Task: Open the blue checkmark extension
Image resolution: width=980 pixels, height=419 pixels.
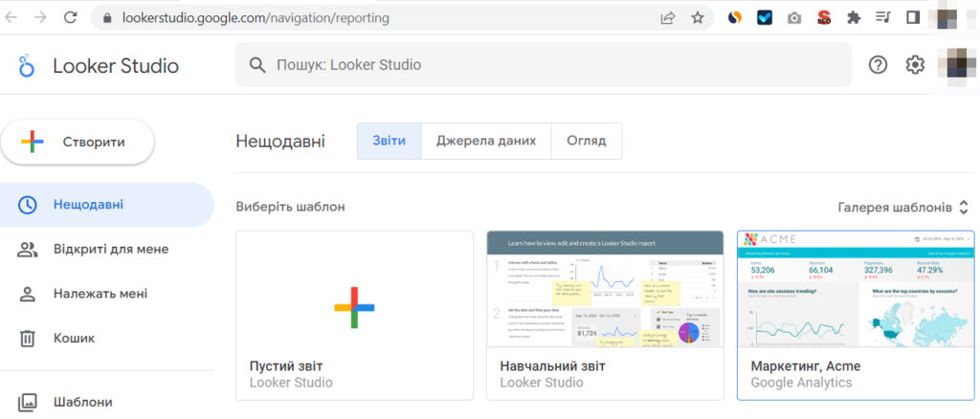Action: [765, 17]
